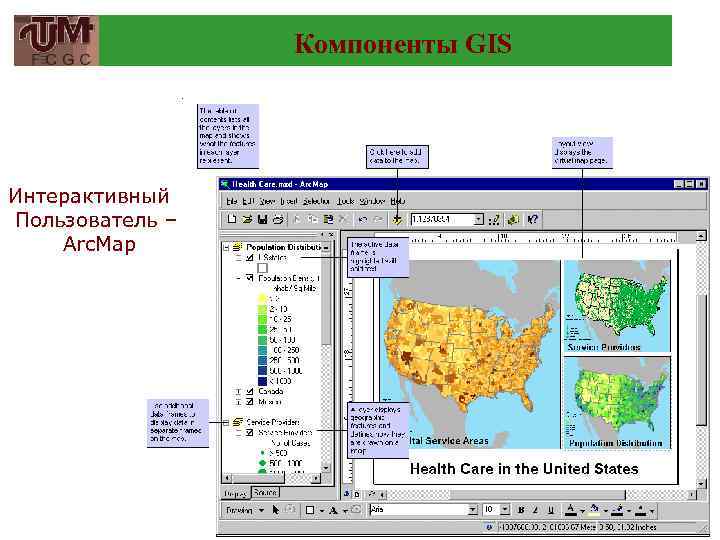The height and width of the screenshot is (540, 720).
Task: Apply Italic text formatting
Action: 535,510
